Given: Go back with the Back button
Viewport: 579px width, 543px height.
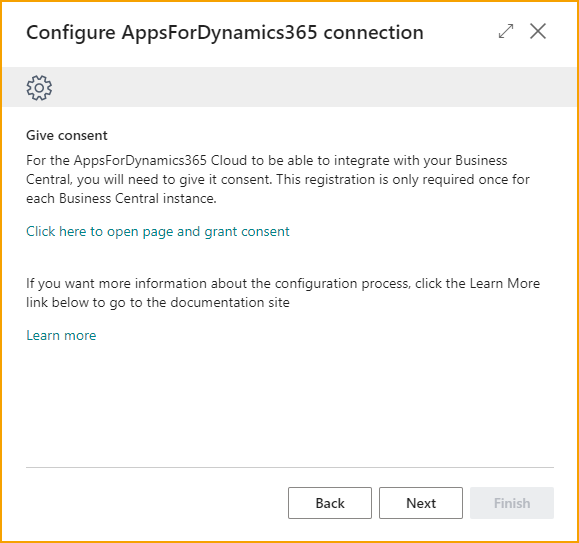Looking at the screenshot, I should [330, 503].
